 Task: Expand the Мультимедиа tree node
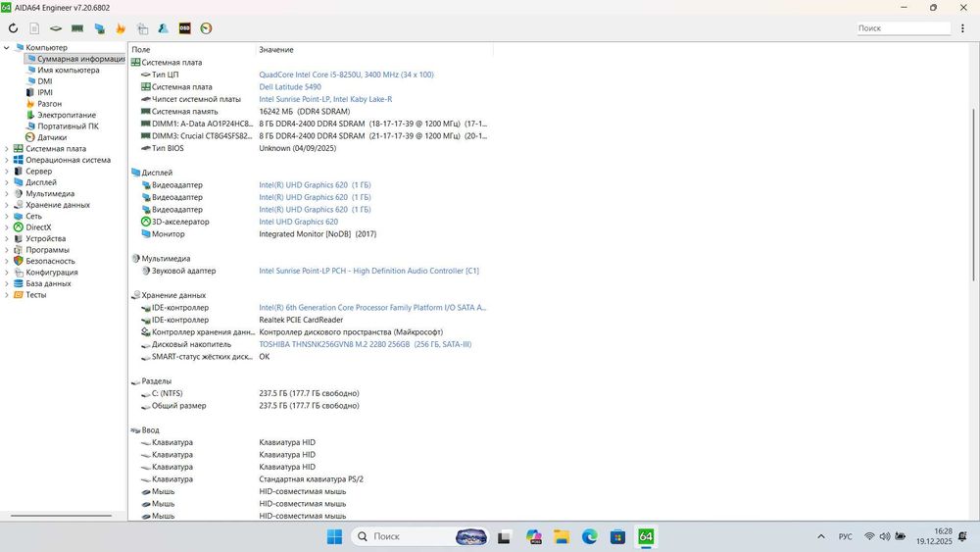(6, 194)
